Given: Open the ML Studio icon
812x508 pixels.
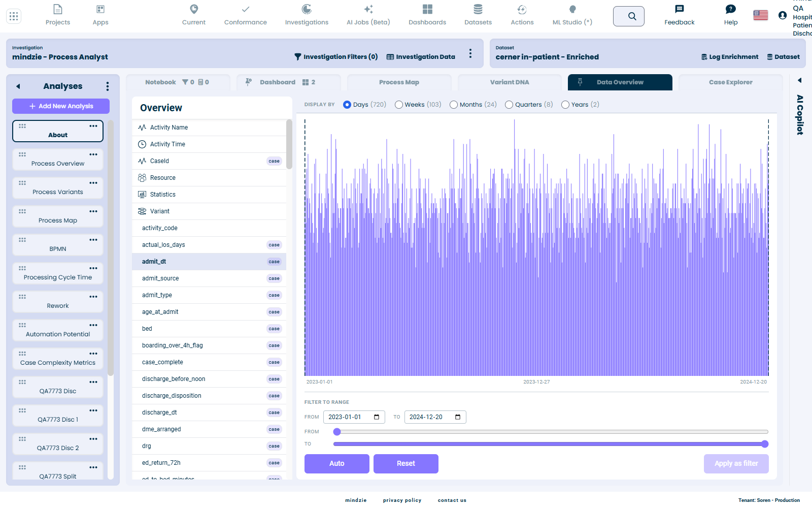Looking at the screenshot, I should [572, 10].
